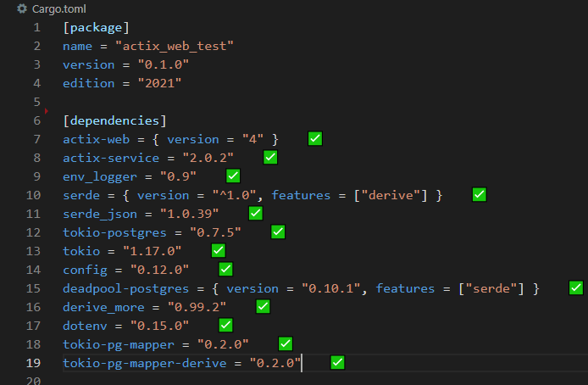Screen dimensions: 588x385
Task: Click the "4" version value for actix-web
Action: 252,139
